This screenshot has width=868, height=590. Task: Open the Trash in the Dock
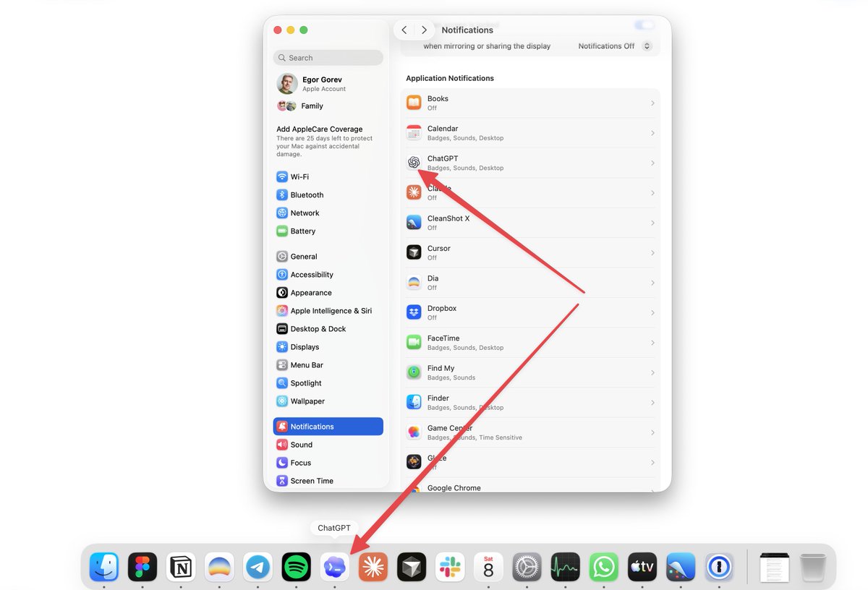tap(813, 568)
